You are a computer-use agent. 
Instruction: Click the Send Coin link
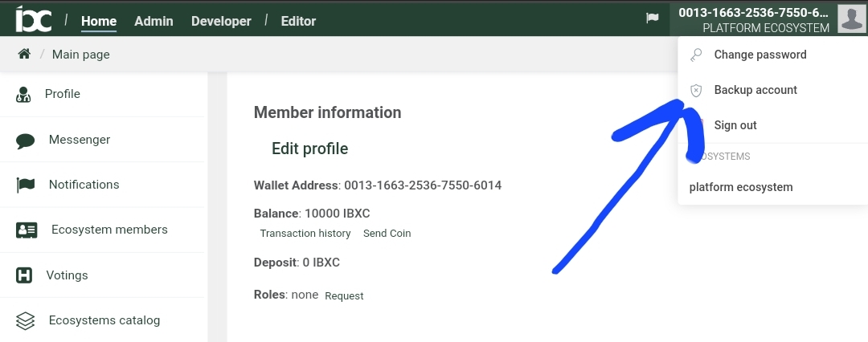coord(387,234)
